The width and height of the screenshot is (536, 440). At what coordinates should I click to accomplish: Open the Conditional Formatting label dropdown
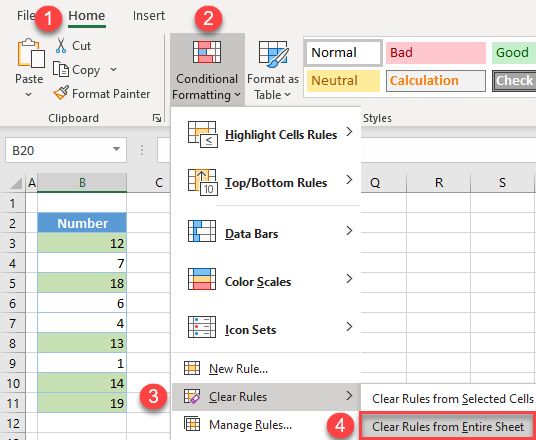(207, 87)
